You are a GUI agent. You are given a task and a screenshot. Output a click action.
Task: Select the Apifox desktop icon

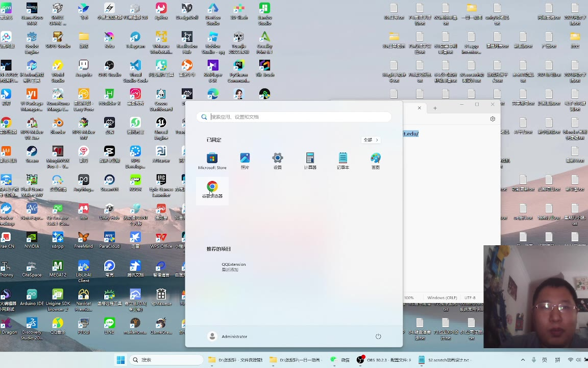point(161,12)
